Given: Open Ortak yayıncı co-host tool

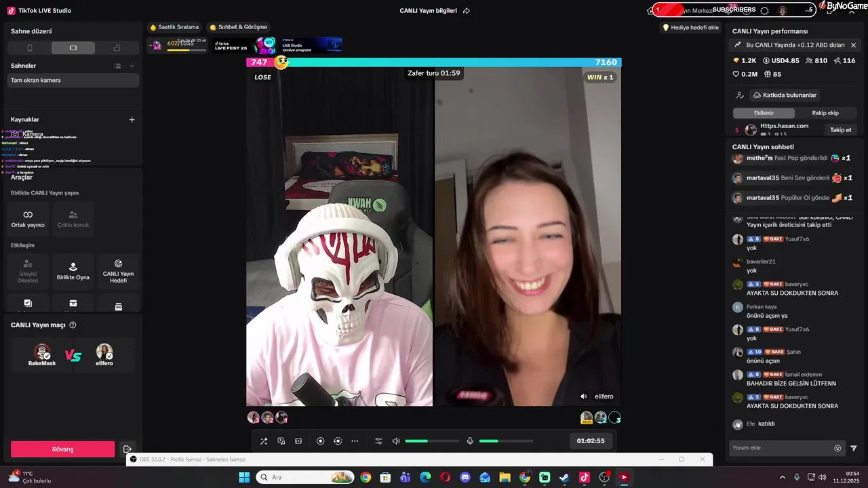Looking at the screenshot, I should click(x=28, y=219).
